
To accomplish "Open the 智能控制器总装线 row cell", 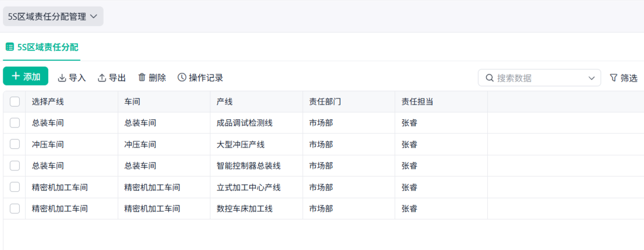I will (248, 166).
